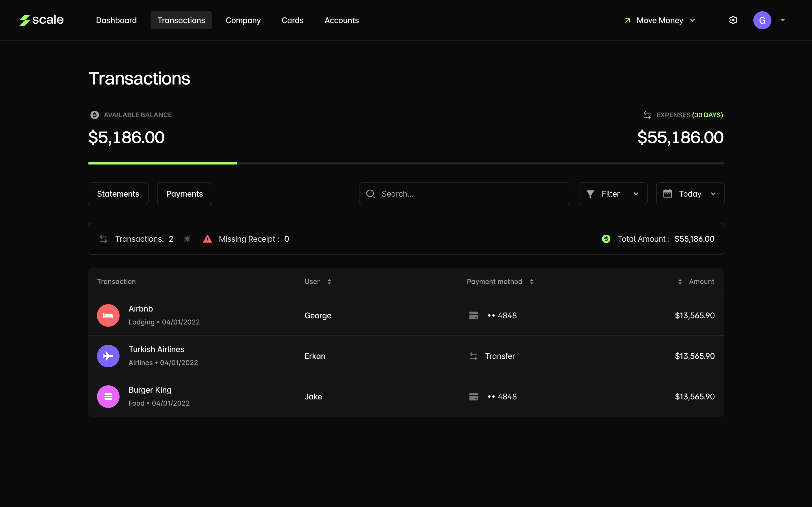Open Statements
The width and height of the screenshot is (812, 507).
(118, 194)
